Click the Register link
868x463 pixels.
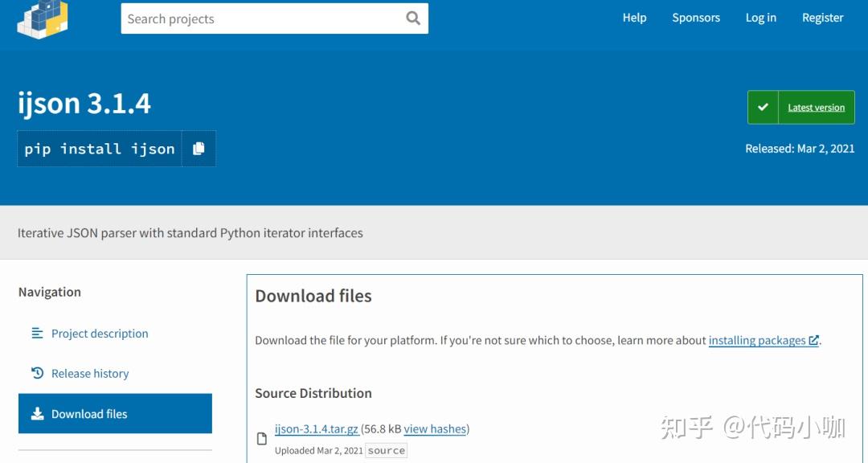tap(822, 17)
